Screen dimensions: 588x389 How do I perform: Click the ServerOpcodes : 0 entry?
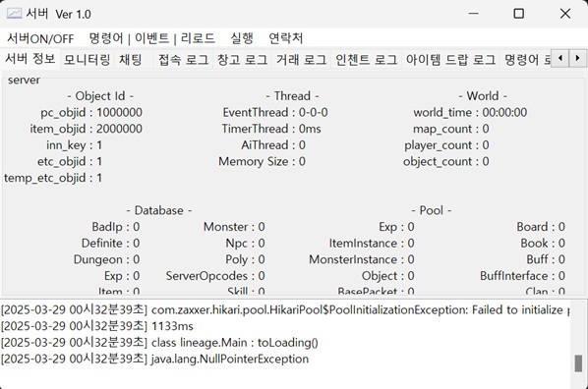pos(215,276)
